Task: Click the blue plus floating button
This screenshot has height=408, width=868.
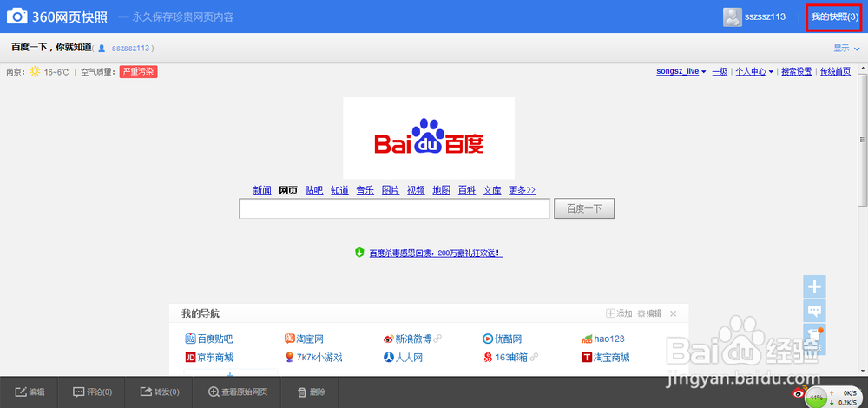Action: [814, 286]
